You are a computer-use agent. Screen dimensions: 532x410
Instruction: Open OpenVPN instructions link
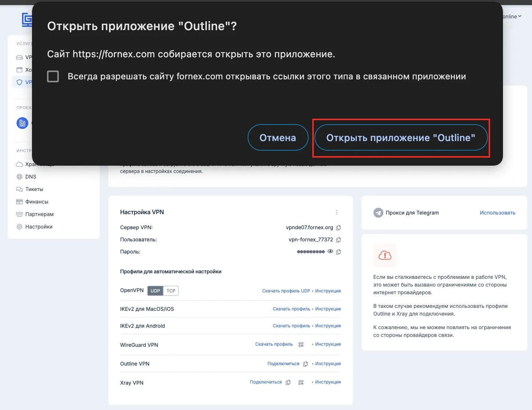pyautogui.click(x=328, y=291)
